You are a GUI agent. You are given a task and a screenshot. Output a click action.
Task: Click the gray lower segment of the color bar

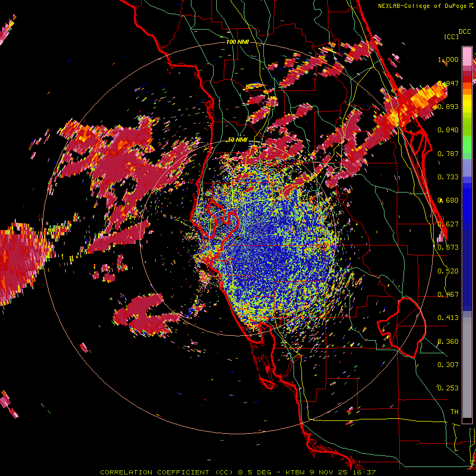point(467,368)
